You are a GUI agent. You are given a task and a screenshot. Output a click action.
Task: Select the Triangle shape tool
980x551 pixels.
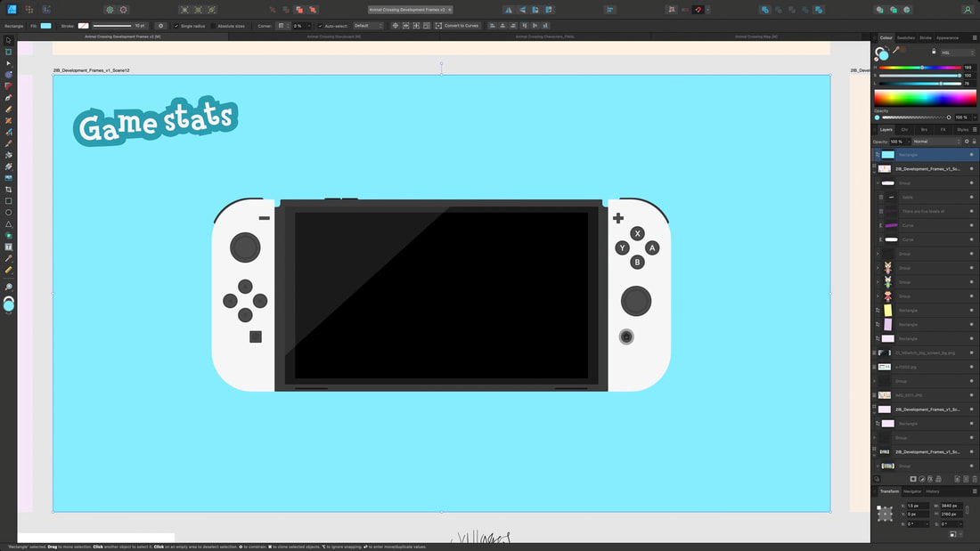pyautogui.click(x=8, y=223)
